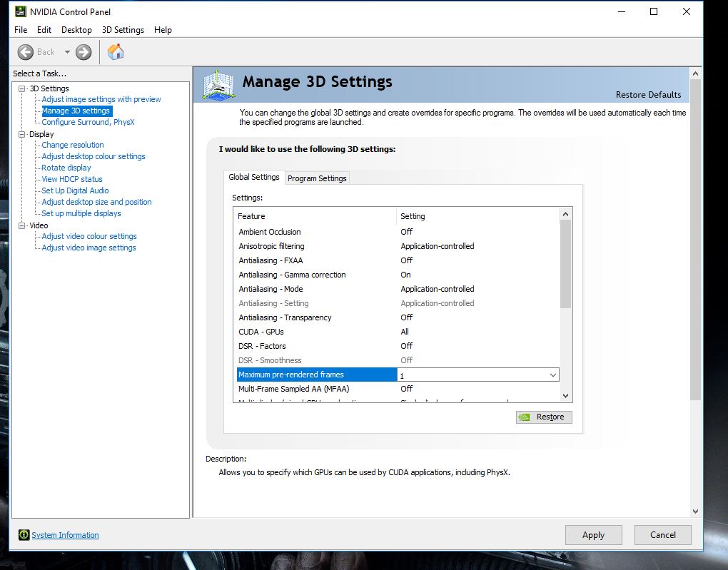
Task: Click the All value for CUDA - GPUs
Action: click(405, 332)
